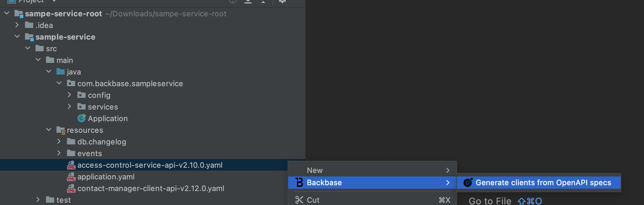The width and height of the screenshot is (644, 205).
Task: Collapse the com.backbase.sampleservice package chevron
Action: (x=59, y=83)
